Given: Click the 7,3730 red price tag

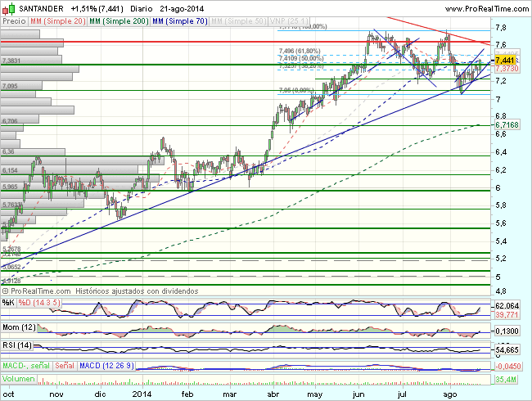Looking at the screenshot, I should pyautogui.click(x=507, y=69).
